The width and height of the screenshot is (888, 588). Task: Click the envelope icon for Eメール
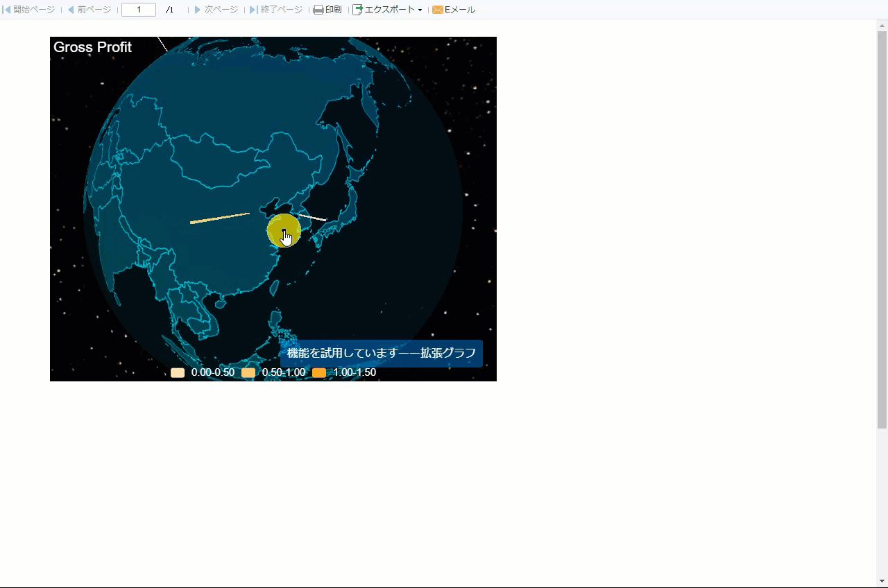(438, 10)
